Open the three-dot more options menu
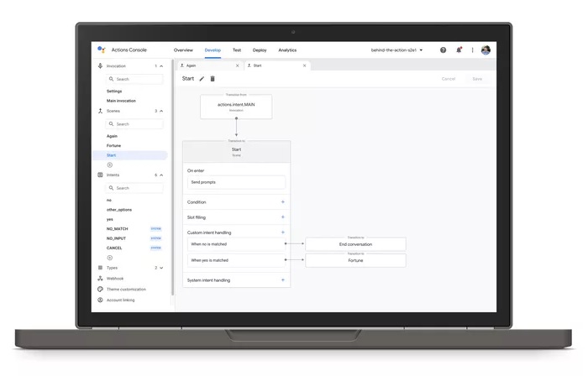 [472, 50]
